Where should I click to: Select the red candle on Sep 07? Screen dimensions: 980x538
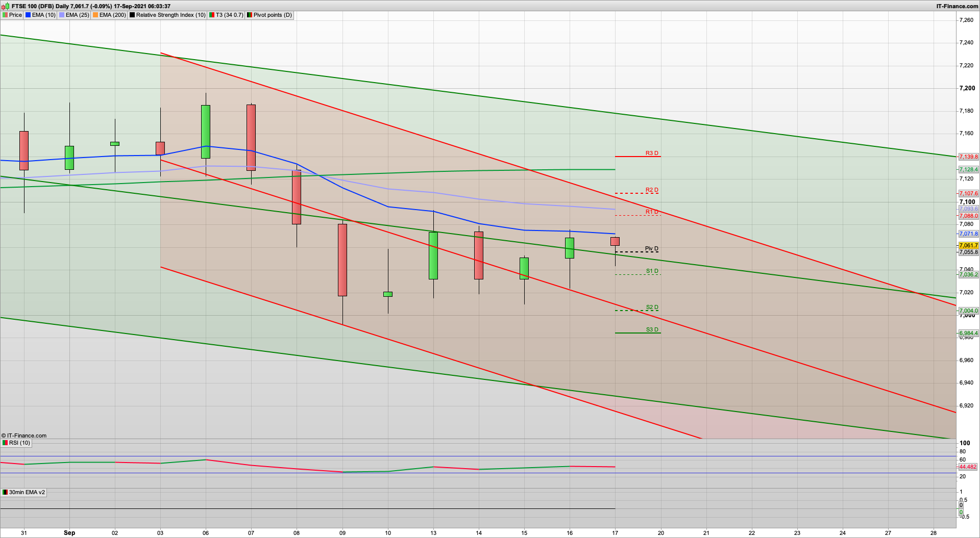pos(251,137)
